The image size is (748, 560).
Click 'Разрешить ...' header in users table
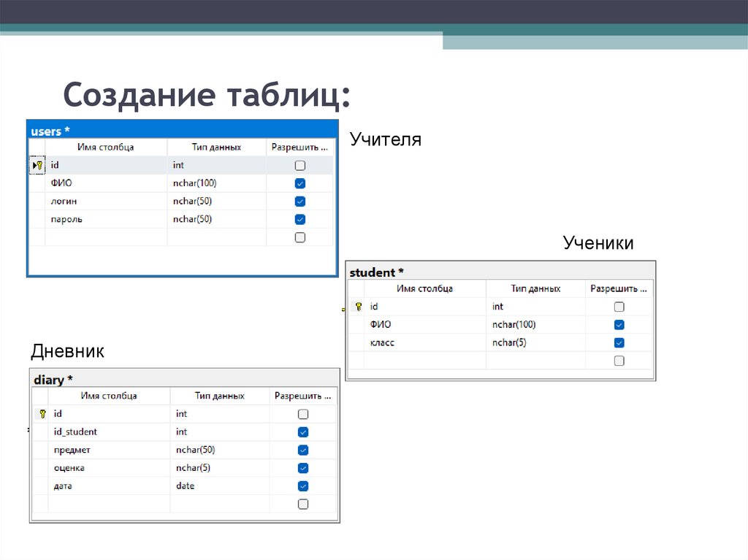(299, 147)
